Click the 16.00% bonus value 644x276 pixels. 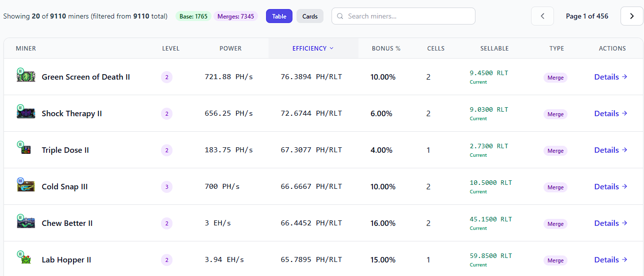tap(383, 223)
